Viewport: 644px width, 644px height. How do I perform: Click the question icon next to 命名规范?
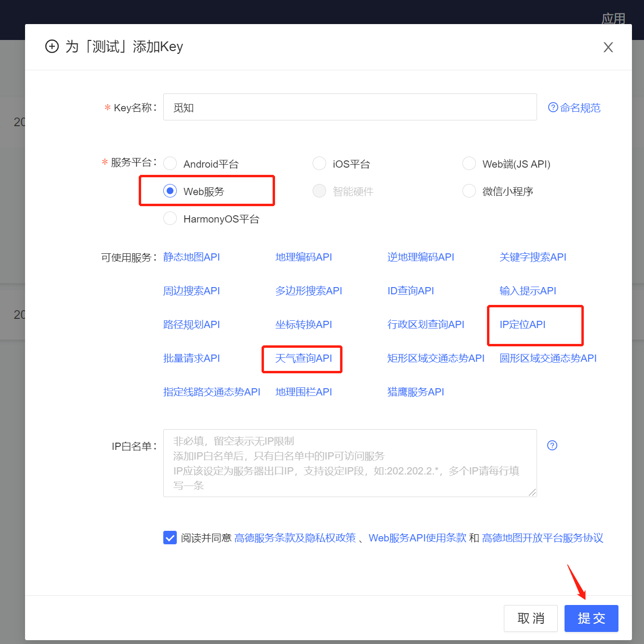pyautogui.click(x=553, y=107)
